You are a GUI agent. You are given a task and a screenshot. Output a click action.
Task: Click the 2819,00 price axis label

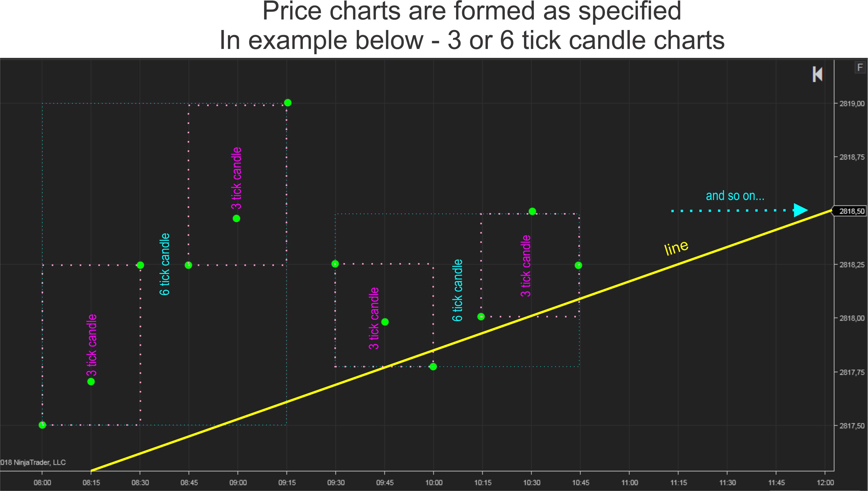852,103
